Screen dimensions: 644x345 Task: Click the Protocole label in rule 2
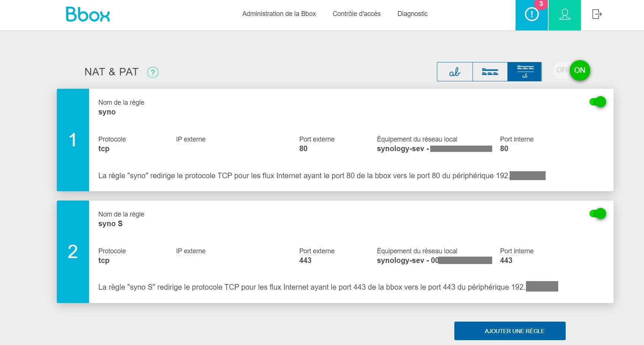pos(112,251)
